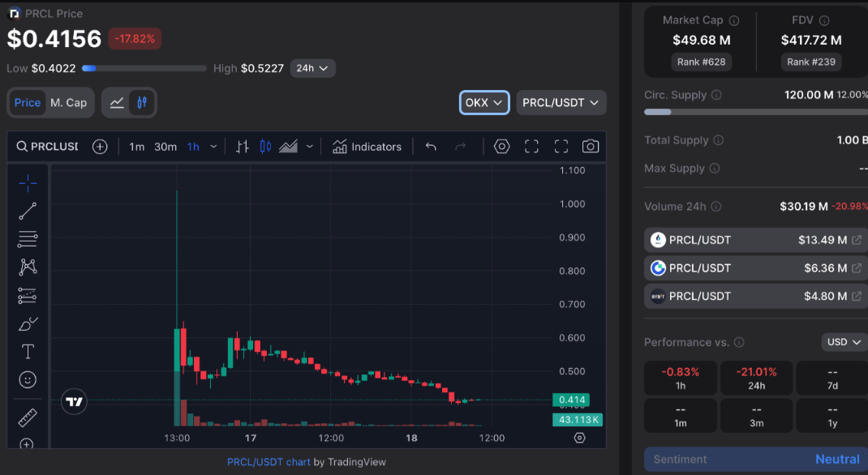The height and width of the screenshot is (475, 868).
Task: Show Market Cap info tooltip icon
Action: click(x=734, y=21)
